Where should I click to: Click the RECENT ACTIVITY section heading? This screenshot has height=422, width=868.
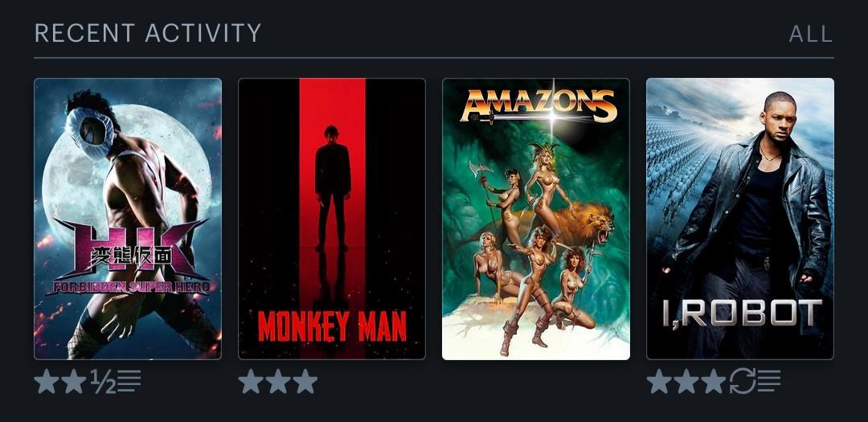tap(147, 33)
